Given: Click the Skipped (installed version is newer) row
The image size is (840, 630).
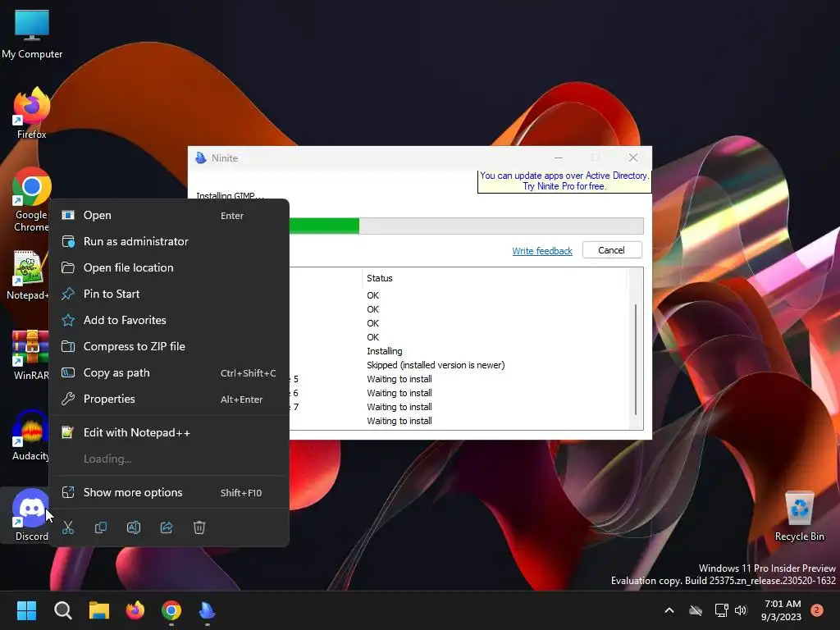Looking at the screenshot, I should tap(436, 365).
